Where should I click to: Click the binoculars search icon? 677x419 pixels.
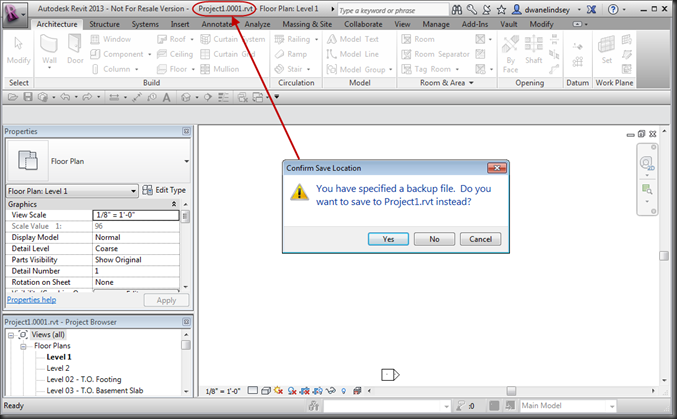pyautogui.click(x=457, y=10)
